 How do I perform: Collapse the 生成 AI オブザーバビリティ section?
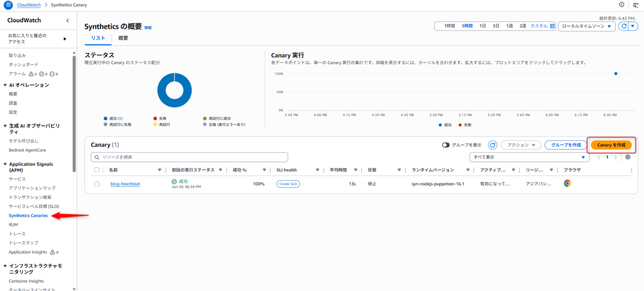tap(5, 125)
